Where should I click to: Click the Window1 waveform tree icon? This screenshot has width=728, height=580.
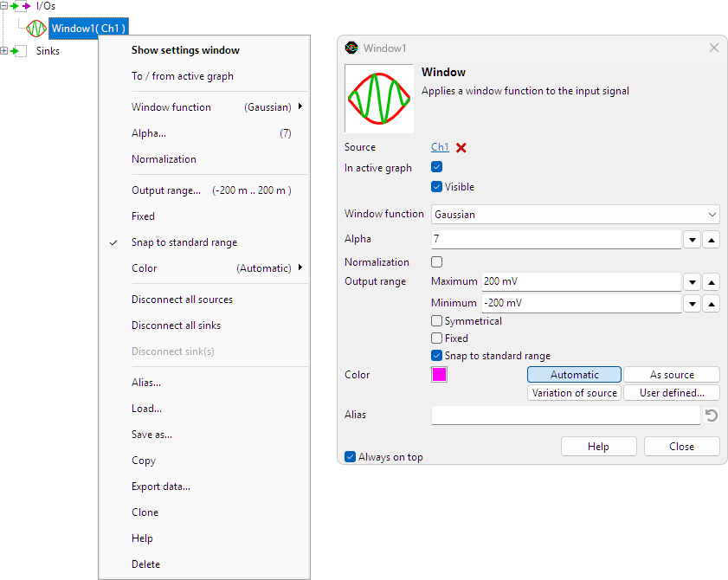(x=36, y=29)
